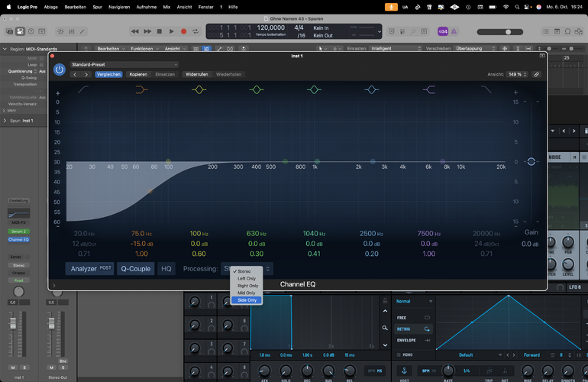
Task: Open the Ansicht 149% zoom dropdown
Action: coord(516,75)
